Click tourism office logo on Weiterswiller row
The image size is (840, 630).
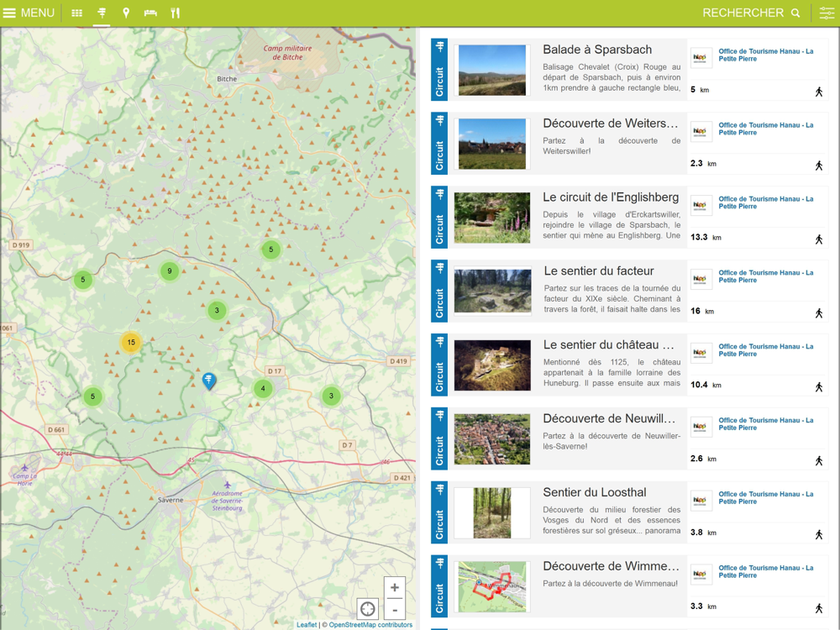(701, 131)
